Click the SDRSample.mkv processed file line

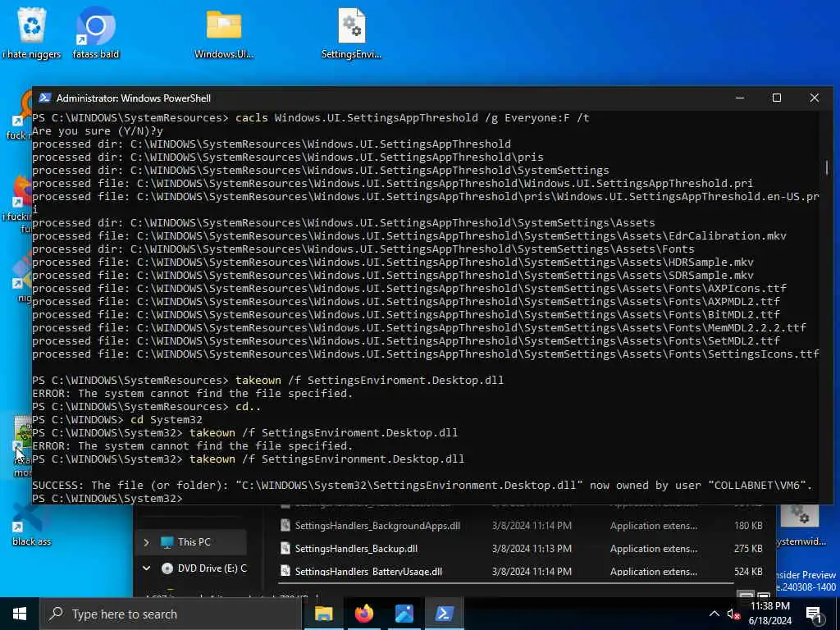393,276
